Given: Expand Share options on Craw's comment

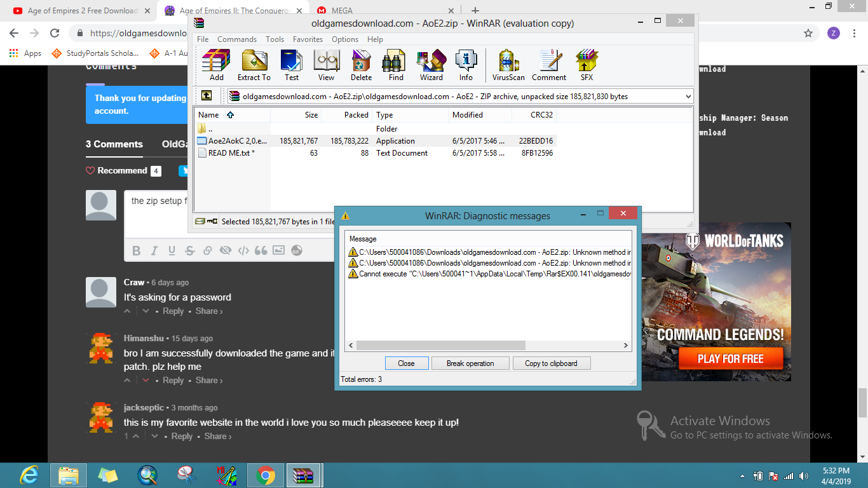Looking at the screenshot, I should (x=209, y=311).
